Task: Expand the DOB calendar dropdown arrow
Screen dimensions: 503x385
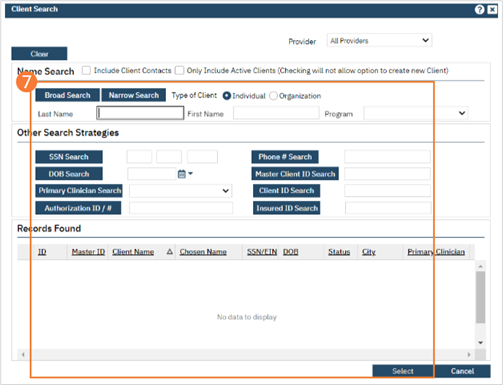Action: [x=190, y=173]
